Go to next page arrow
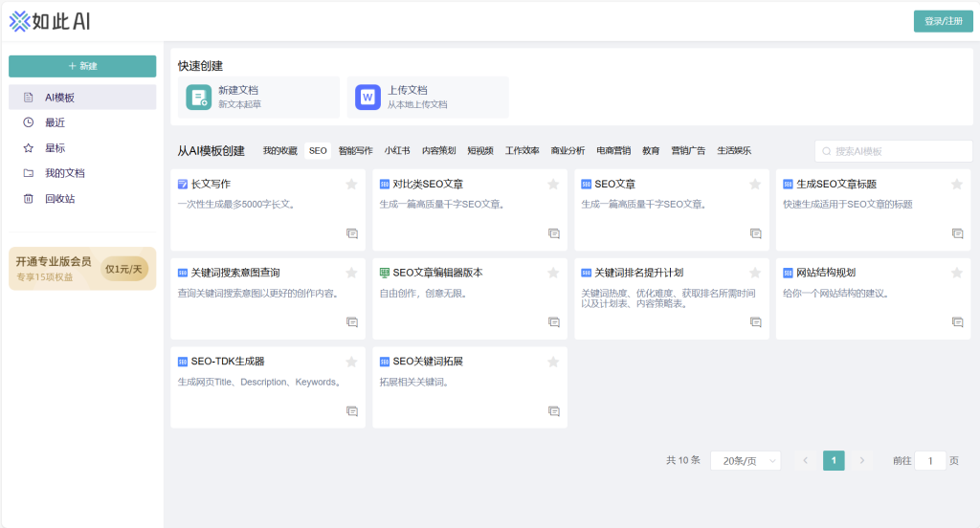The image size is (980, 528). [862, 460]
